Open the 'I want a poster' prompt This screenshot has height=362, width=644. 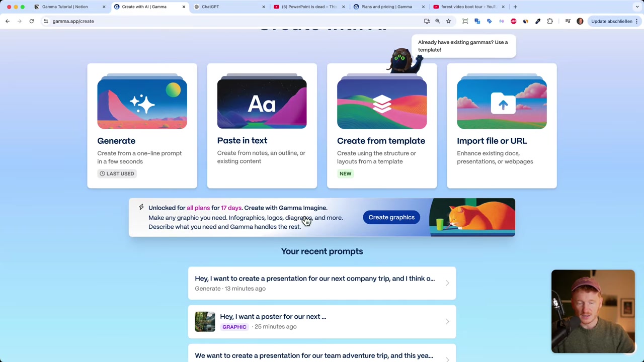coord(322,321)
